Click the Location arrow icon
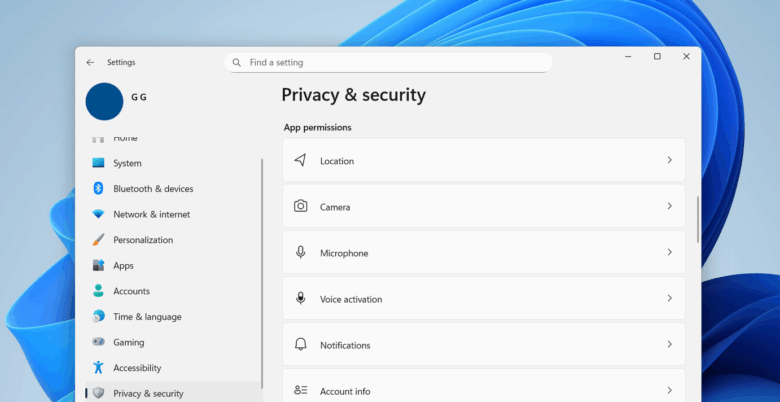Image resolution: width=780 pixels, height=402 pixels. [300, 160]
